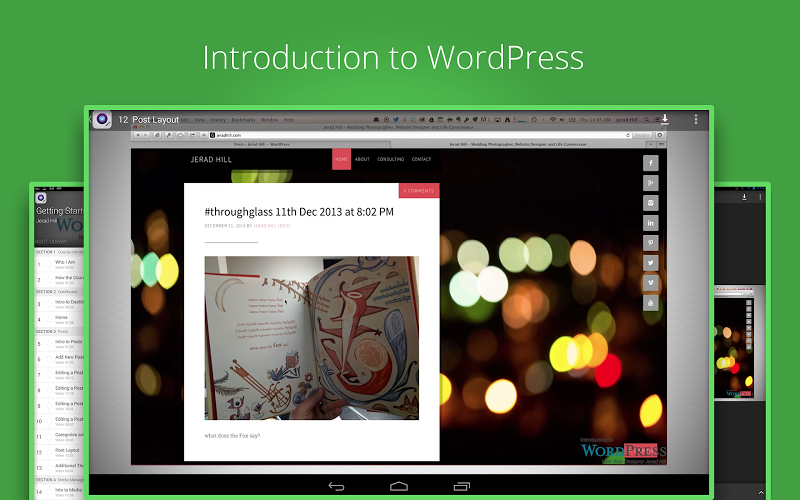Click Safari's iCloud tabs button

[181, 135]
